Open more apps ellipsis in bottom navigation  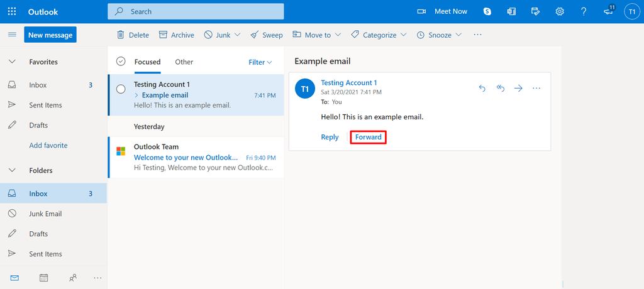click(97, 278)
